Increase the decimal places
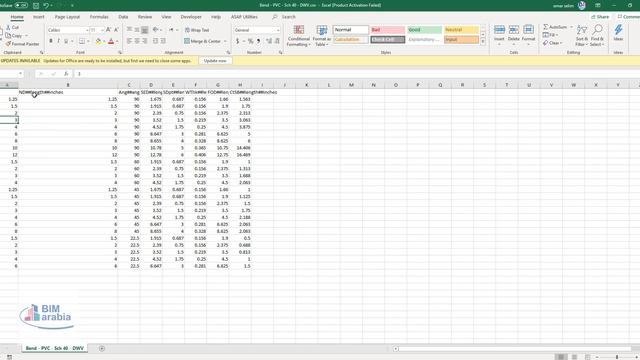 [269, 41]
